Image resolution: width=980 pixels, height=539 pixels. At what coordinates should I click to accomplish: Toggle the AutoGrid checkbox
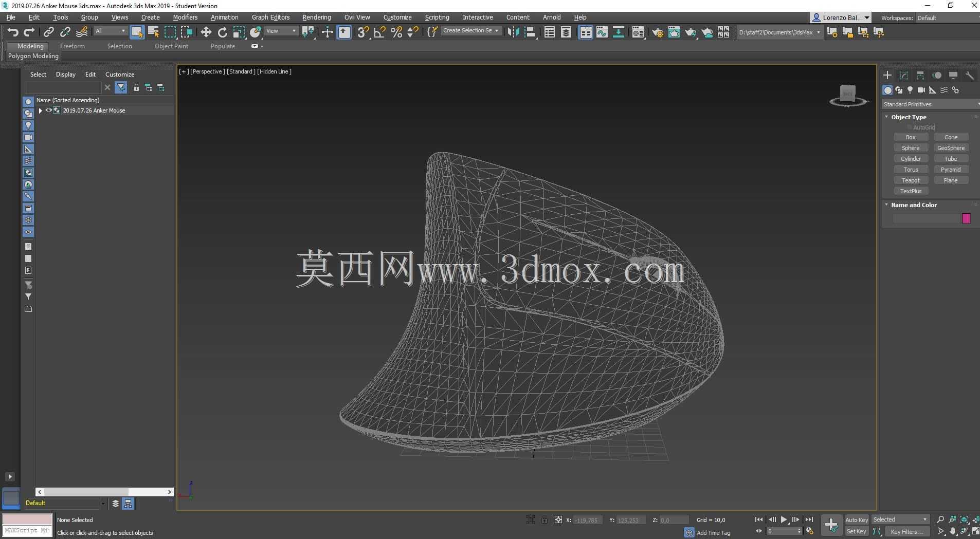909,127
